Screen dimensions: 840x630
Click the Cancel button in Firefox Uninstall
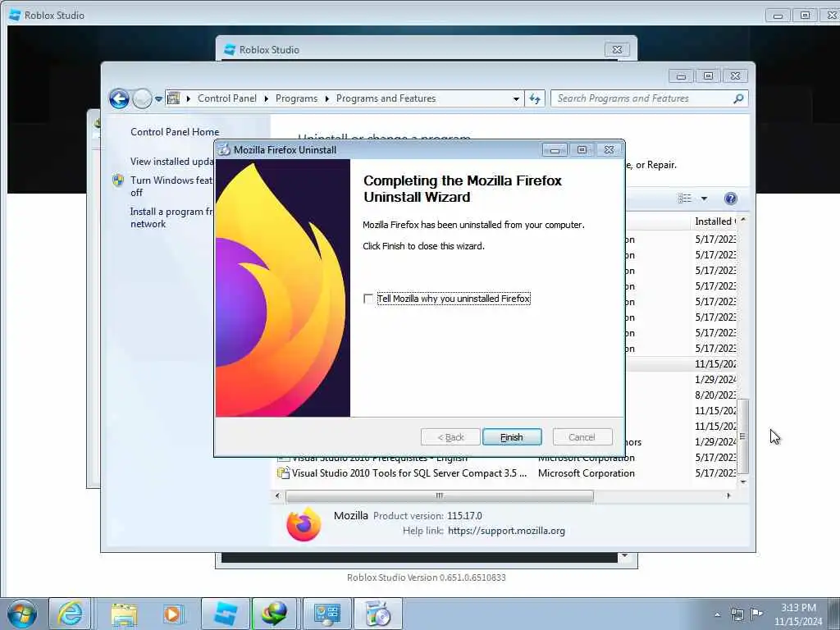pyautogui.click(x=582, y=437)
